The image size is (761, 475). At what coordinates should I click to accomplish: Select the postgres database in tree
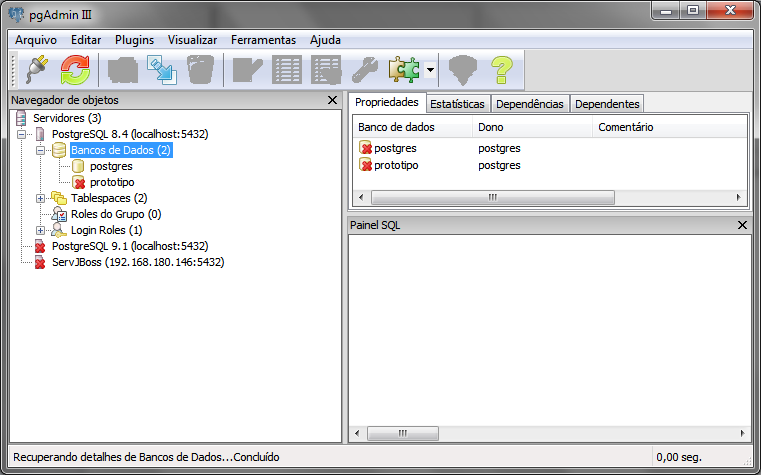111,166
